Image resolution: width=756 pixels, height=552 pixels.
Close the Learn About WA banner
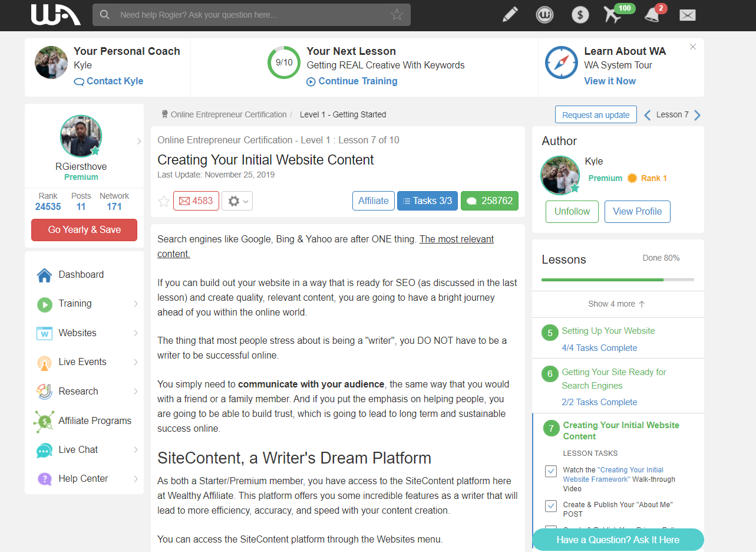point(693,47)
